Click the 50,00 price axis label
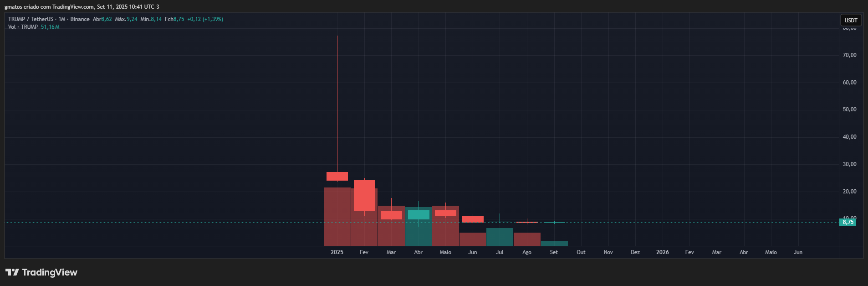This screenshot has width=868, height=286. click(850, 109)
